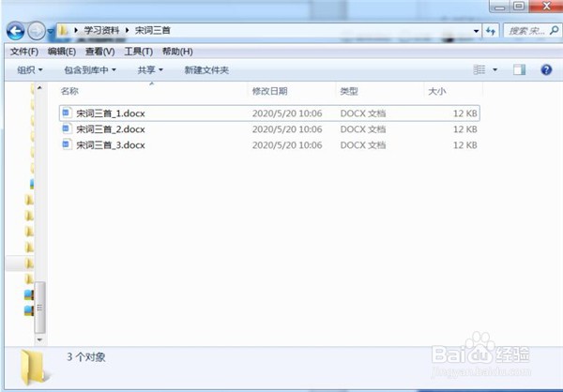Open the 共享 dropdown

click(150, 70)
